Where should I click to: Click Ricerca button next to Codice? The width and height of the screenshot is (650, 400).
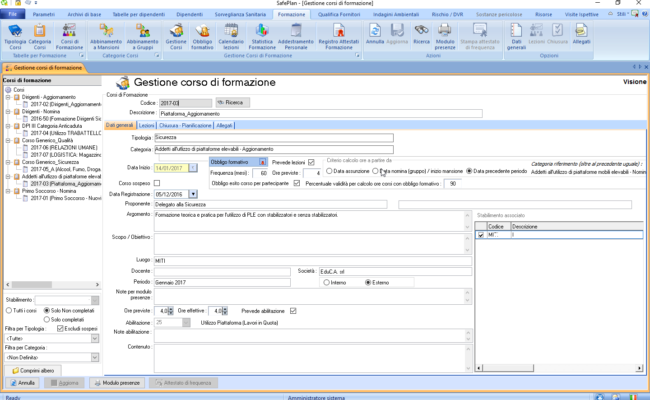233,102
